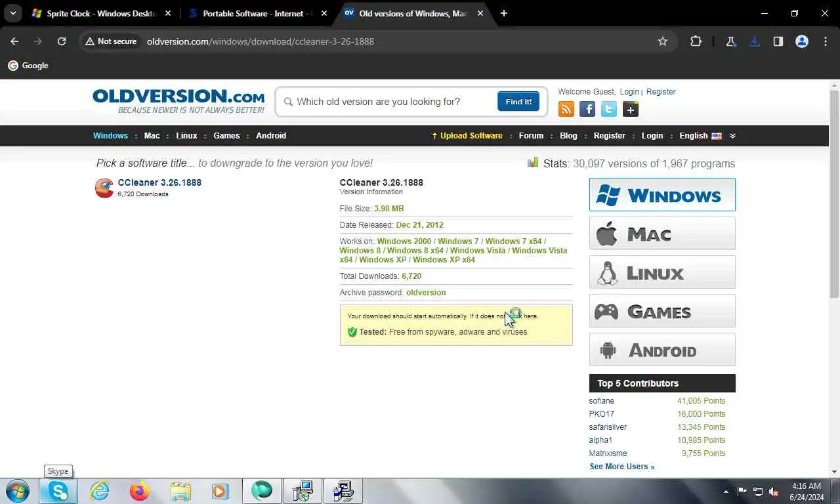
Task: Open contributor soflane profile
Action: 602,401
